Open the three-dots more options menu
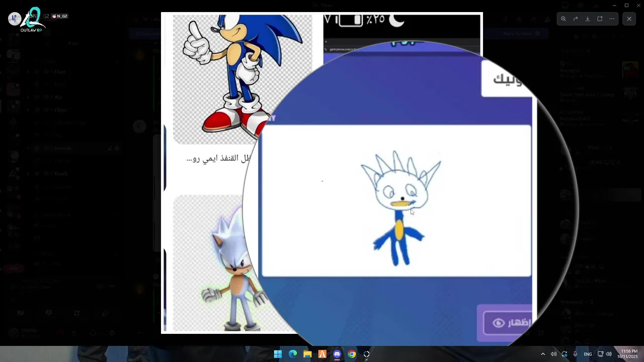This screenshot has width=644, height=362. 612,19
